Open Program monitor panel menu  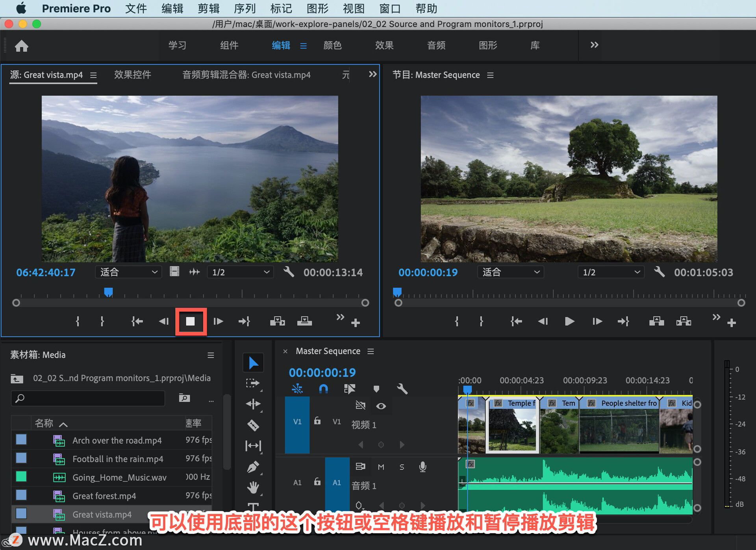click(x=490, y=75)
